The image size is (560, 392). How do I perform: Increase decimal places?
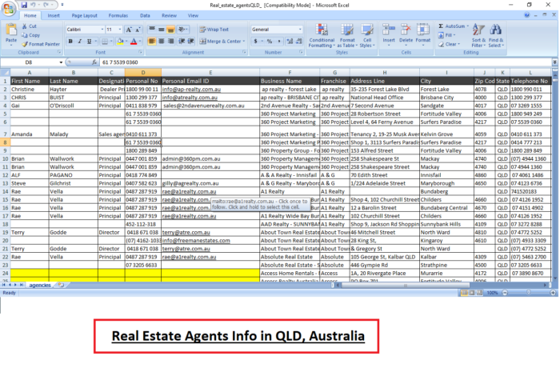(x=290, y=42)
